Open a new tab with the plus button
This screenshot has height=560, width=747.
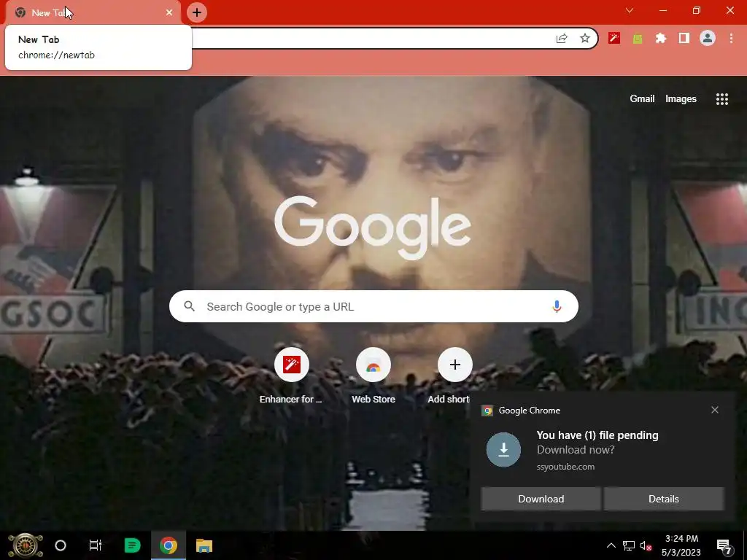(197, 12)
